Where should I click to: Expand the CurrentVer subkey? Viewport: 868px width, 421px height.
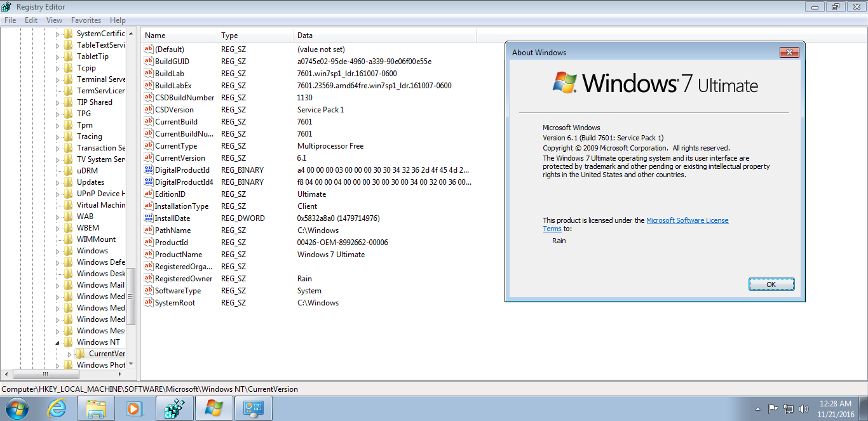[69, 354]
